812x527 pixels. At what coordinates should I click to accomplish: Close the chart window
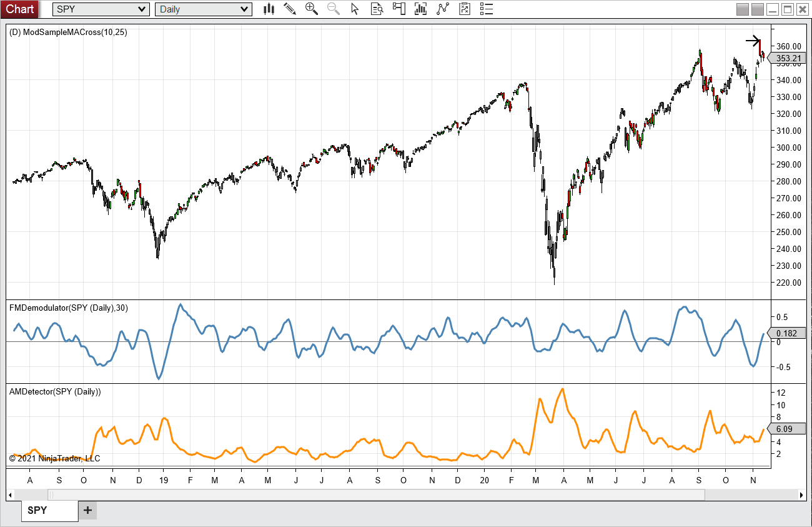803,9
